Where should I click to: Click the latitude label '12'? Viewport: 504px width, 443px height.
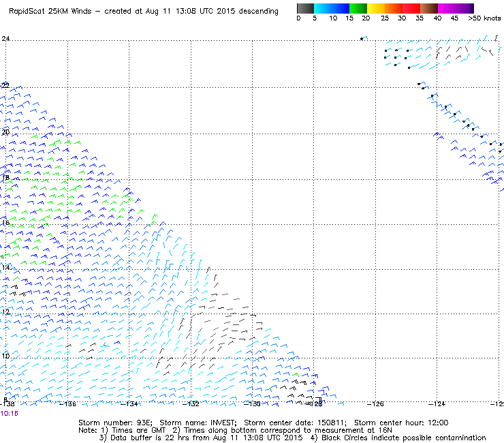pyautogui.click(x=5, y=312)
